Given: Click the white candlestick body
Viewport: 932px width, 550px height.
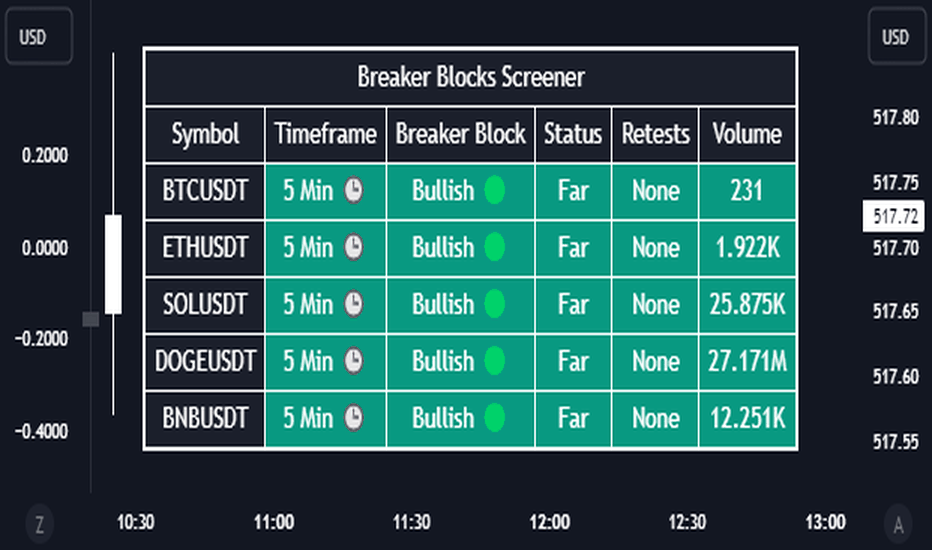Looking at the screenshot, I should tap(114, 264).
